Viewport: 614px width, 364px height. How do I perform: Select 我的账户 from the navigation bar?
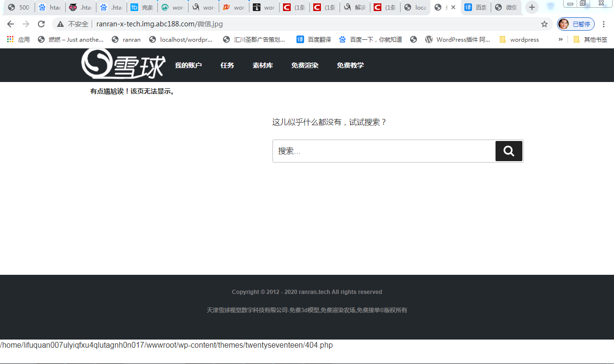188,65
